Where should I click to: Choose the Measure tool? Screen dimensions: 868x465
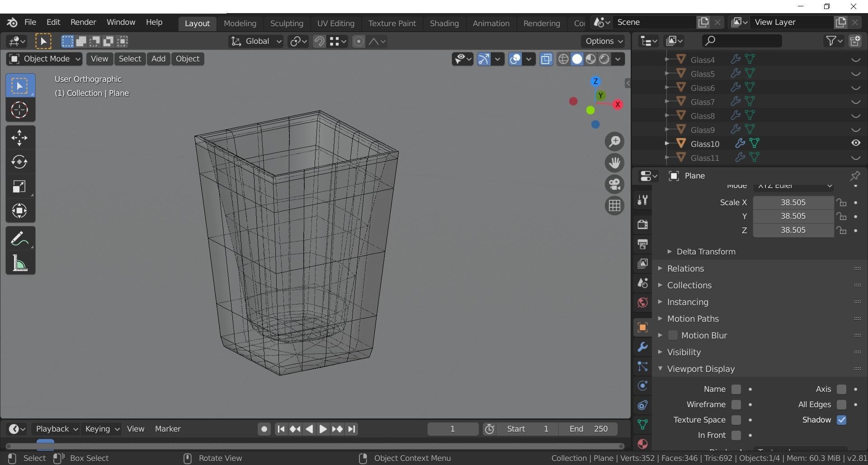tap(19, 263)
